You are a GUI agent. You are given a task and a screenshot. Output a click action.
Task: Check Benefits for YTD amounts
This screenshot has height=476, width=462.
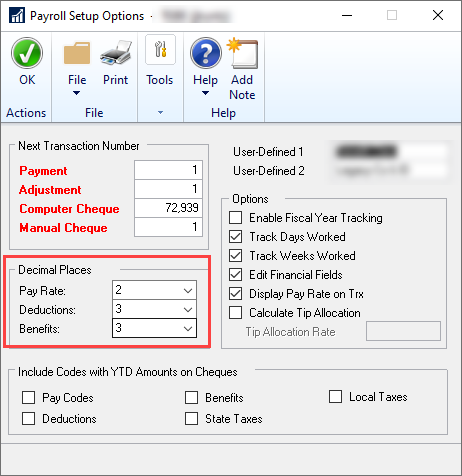(x=191, y=398)
